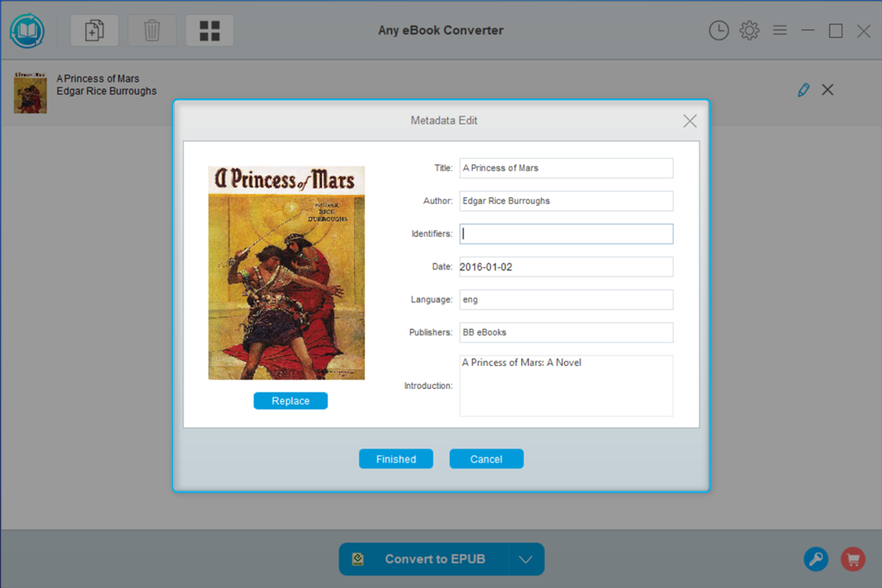
Task: Open conversion history clock icon
Action: coord(718,30)
